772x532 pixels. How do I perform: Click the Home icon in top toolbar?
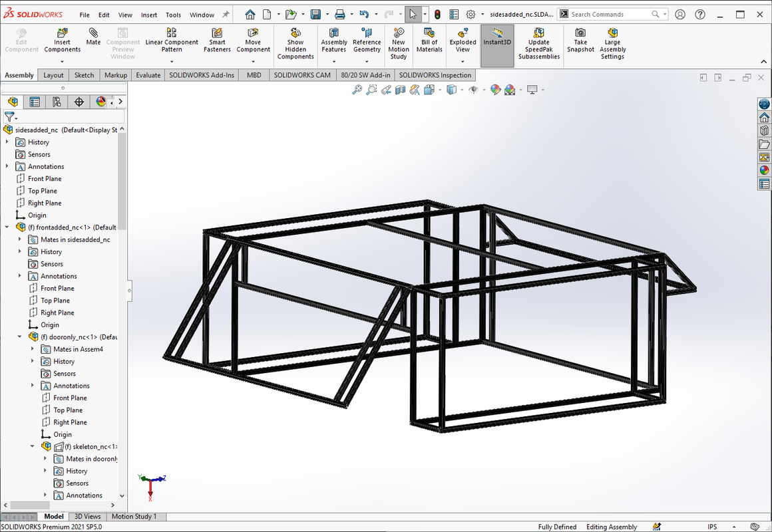pyautogui.click(x=250, y=14)
